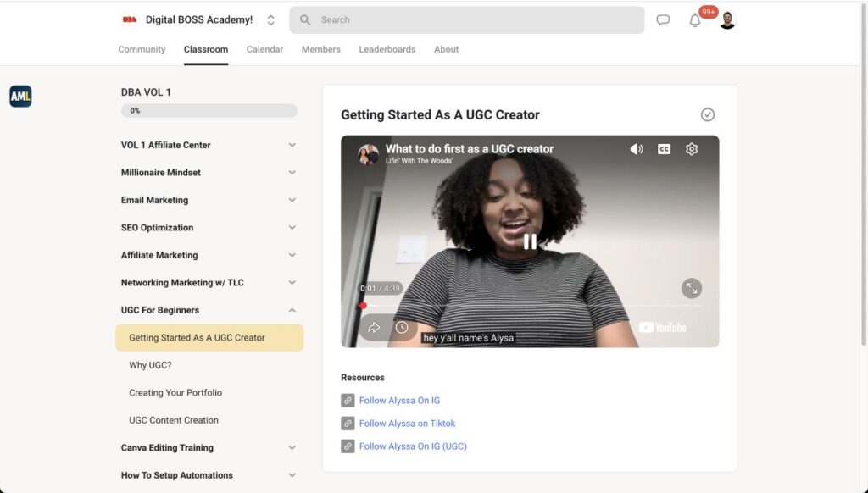
Task: Pause the video
Action: pos(530,241)
